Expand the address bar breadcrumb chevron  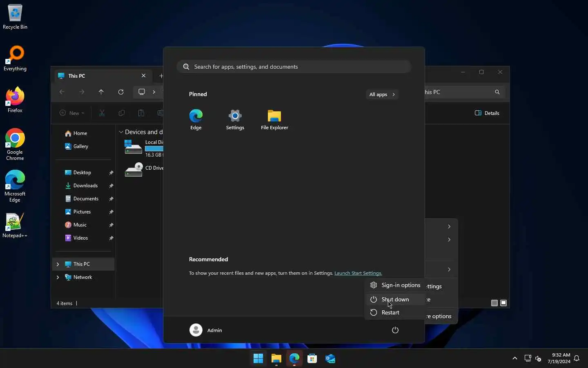pyautogui.click(x=154, y=92)
